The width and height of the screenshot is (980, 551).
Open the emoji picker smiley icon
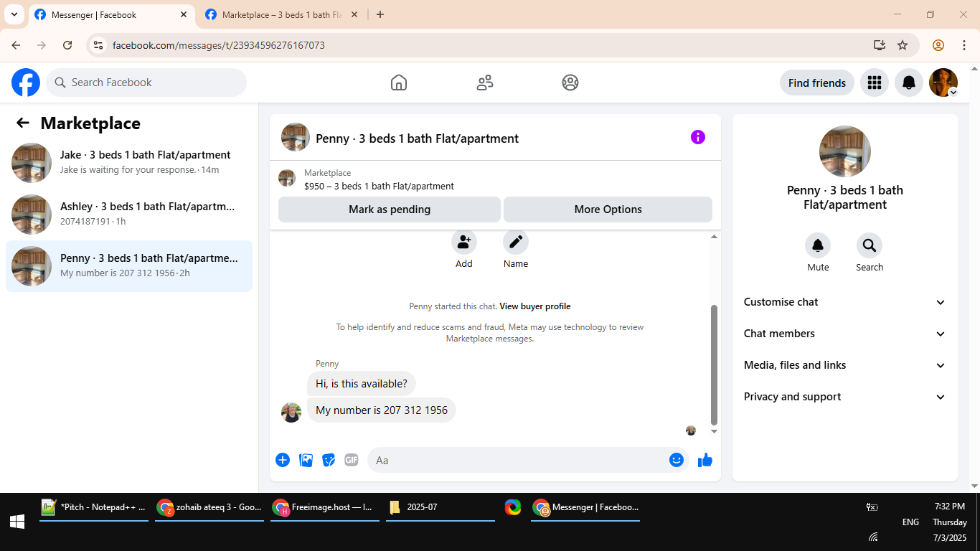pyautogui.click(x=677, y=460)
